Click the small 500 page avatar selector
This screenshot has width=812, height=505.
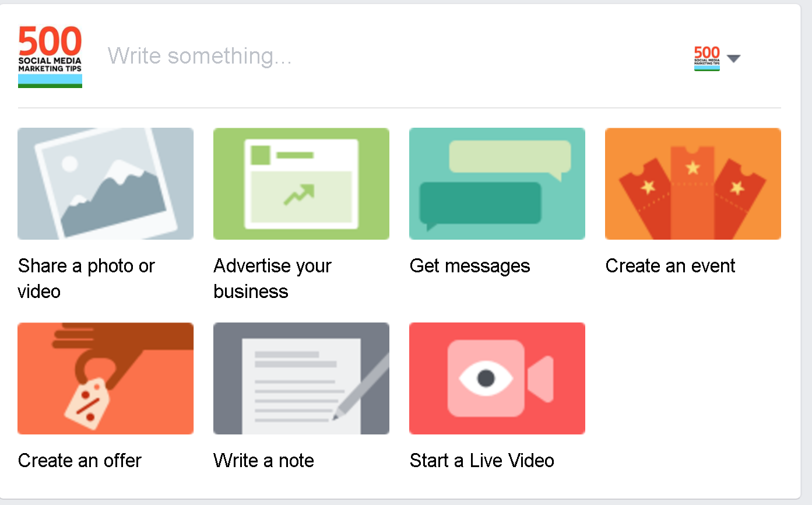tap(707, 58)
